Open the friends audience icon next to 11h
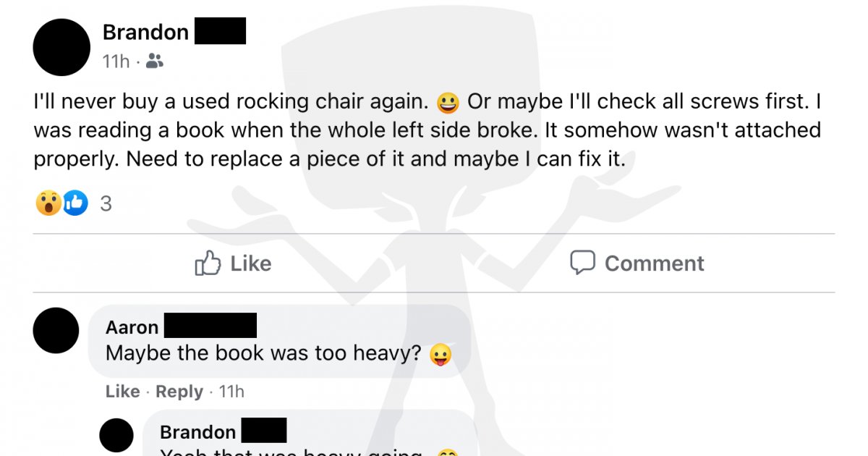The image size is (868, 456). 154,62
